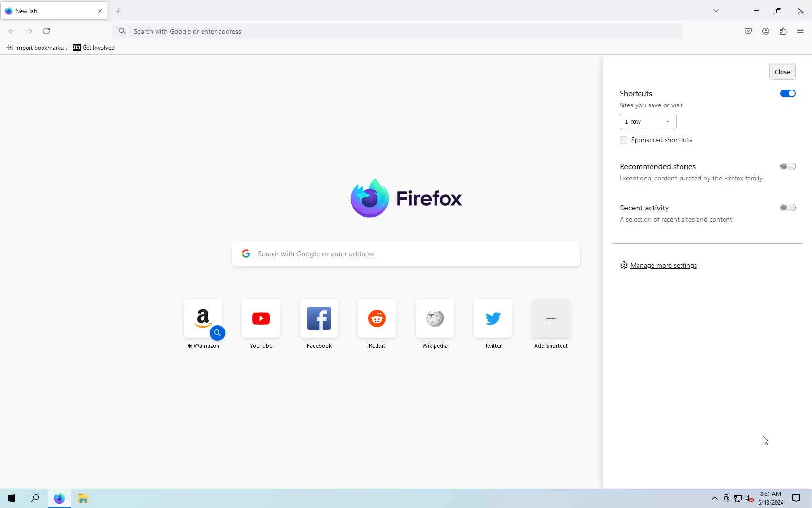Open the Firefox application menu
Screen dimensions: 812x508
[800, 31]
